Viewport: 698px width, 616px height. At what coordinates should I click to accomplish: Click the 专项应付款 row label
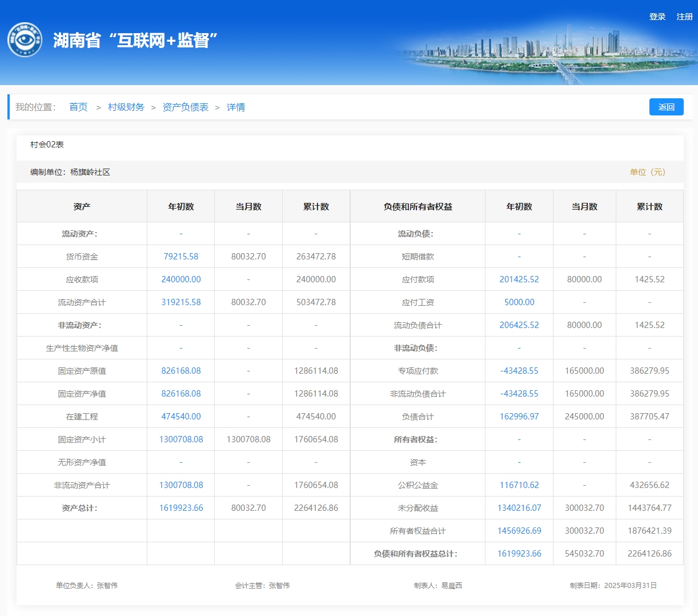(x=418, y=371)
